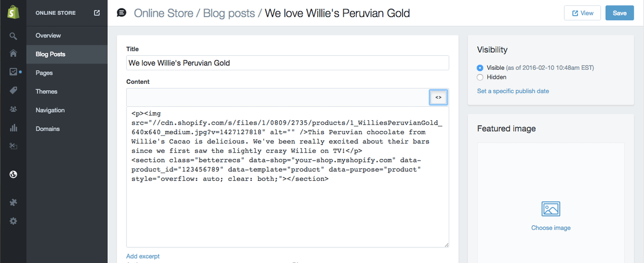644x263 pixels.
Task: Select the Online Store globe icon
Action: tap(13, 174)
